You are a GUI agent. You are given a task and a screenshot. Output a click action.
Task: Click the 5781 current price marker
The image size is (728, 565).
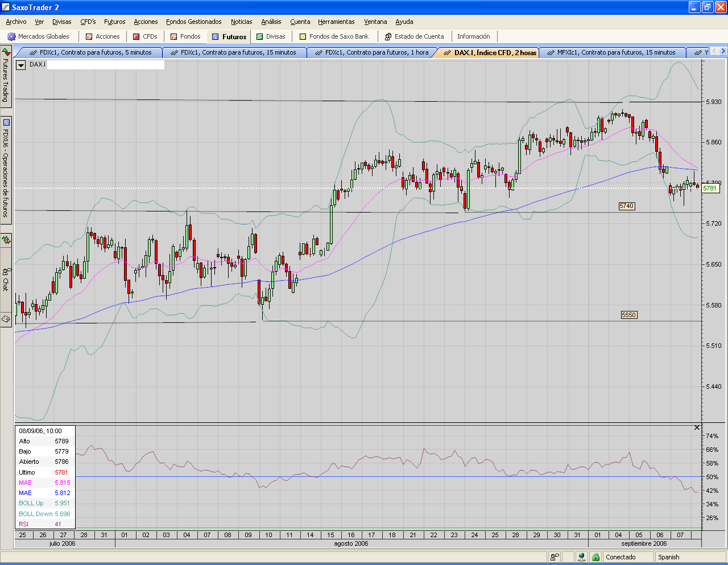pos(710,188)
